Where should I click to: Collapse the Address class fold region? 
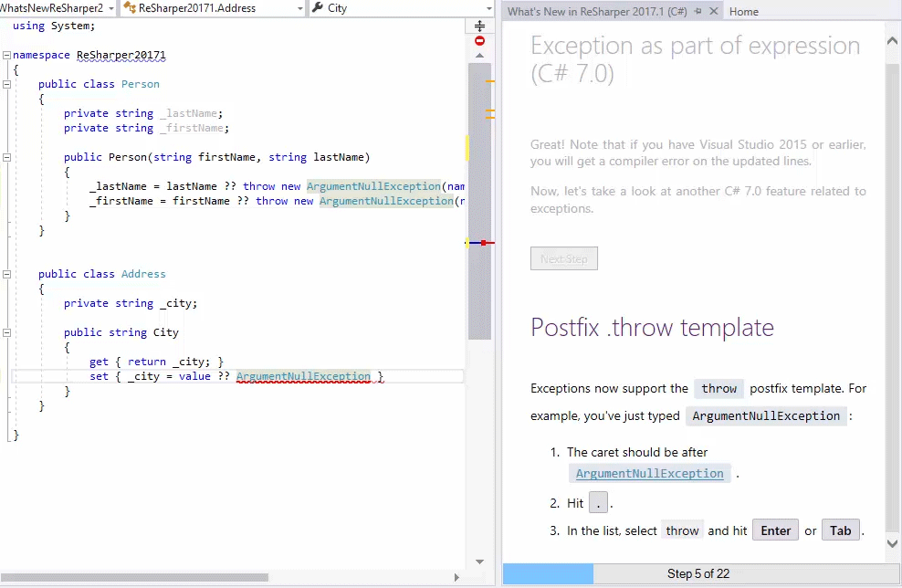5,273
